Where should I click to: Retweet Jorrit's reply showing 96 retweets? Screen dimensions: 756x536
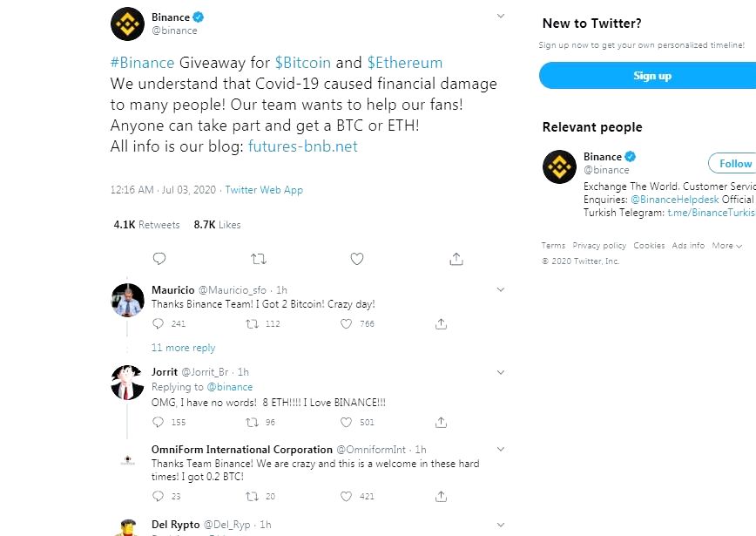coord(253,422)
